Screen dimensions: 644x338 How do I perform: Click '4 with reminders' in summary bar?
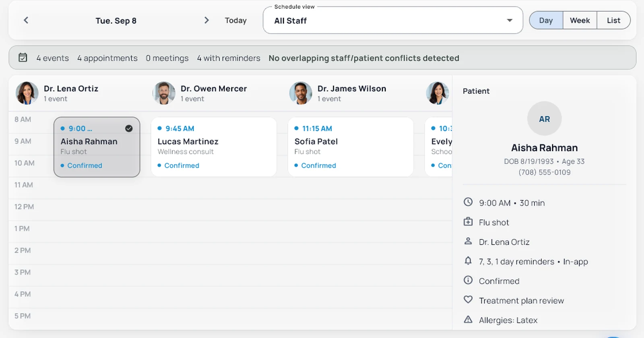[229, 58]
